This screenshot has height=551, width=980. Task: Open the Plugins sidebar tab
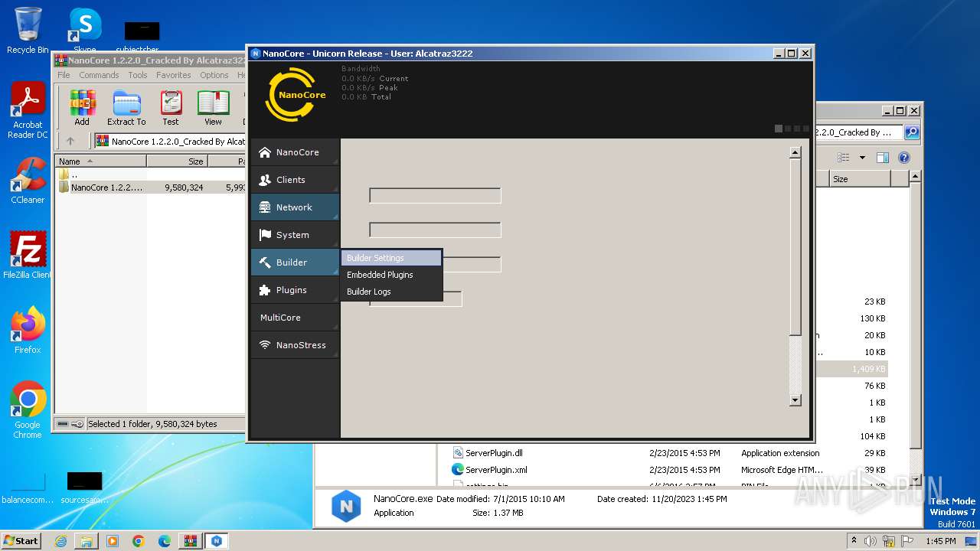coord(295,290)
